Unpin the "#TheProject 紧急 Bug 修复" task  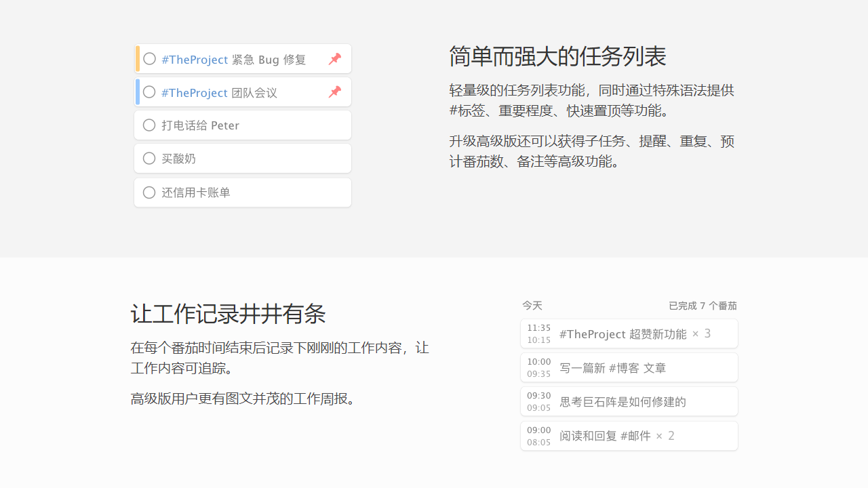[x=334, y=59]
